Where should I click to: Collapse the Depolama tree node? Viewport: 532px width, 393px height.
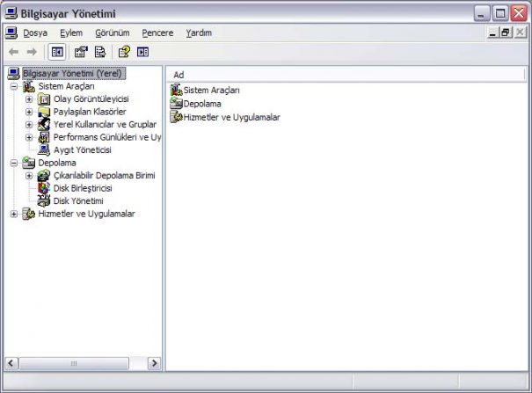[x=14, y=164]
